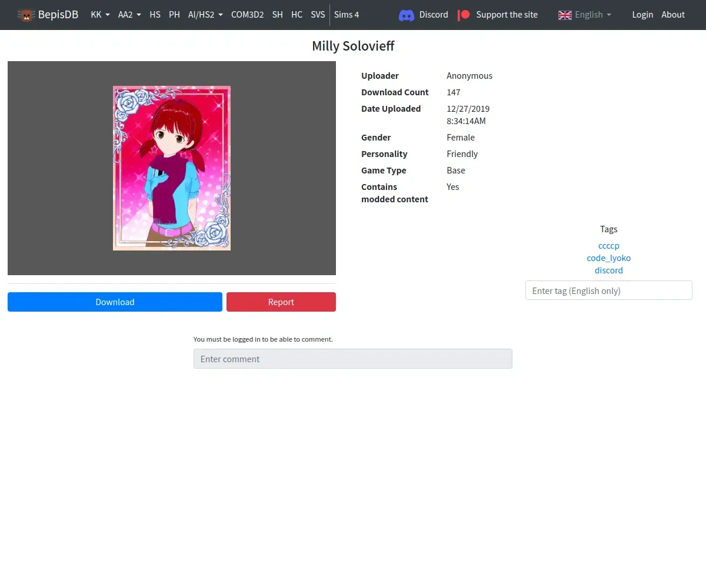Screen dimensions: 706x588
Task: Go to the HS section
Action: pyautogui.click(x=155, y=15)
